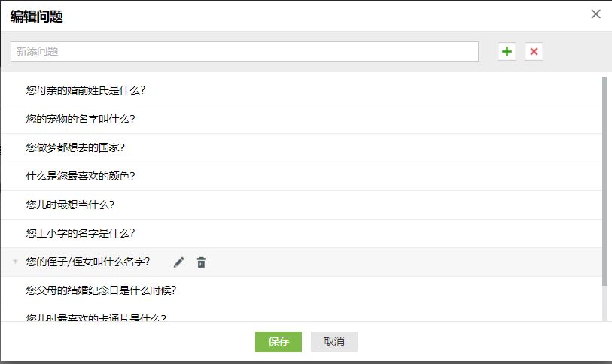The height and width of the screenshot is (364, 612).
Task: Delete the nephew/niece question via trash icon
Action: pyautogui.click(x=201, y=262)
